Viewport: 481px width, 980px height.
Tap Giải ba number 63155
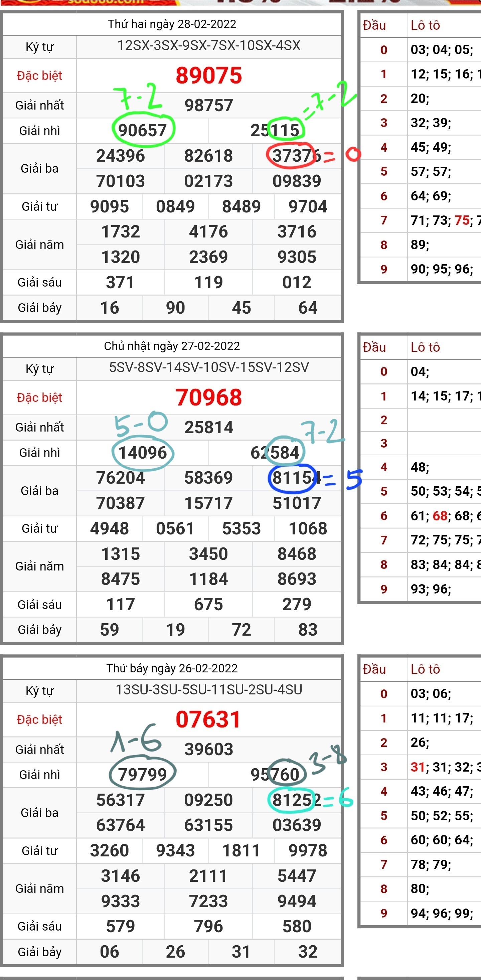(208, 825)
